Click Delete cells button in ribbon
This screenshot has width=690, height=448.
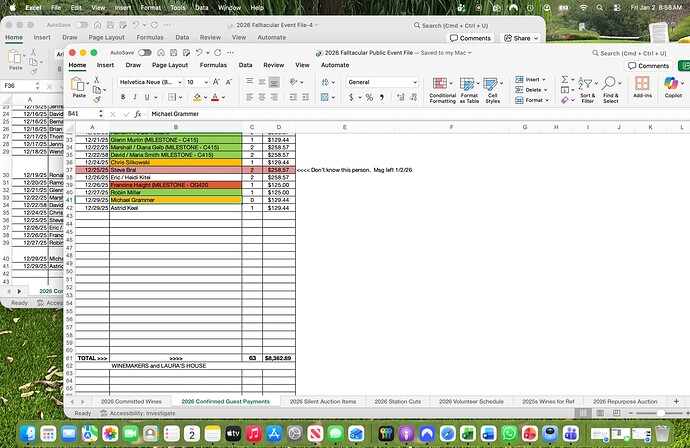532,90
